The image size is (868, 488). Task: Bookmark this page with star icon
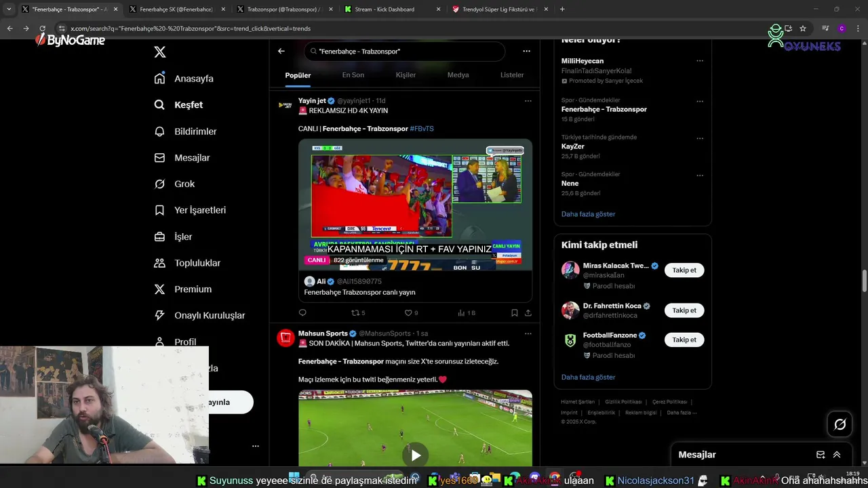point(803,28)
